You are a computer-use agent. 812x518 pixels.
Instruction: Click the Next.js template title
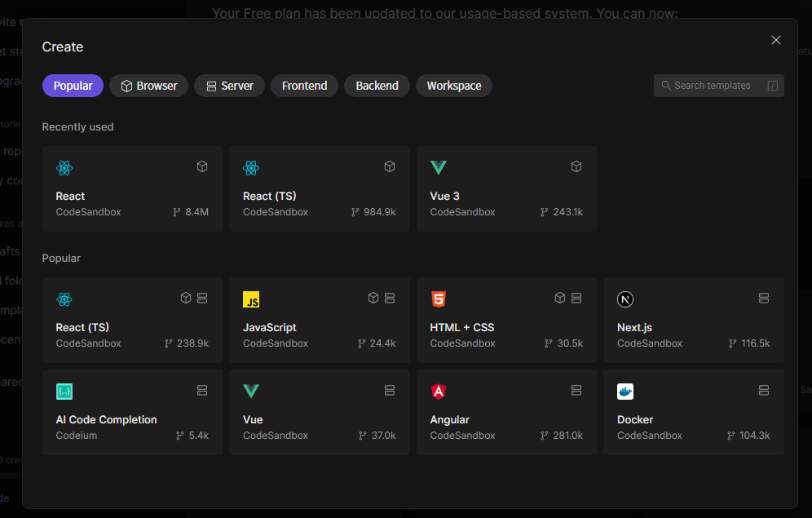coord(634,327)
